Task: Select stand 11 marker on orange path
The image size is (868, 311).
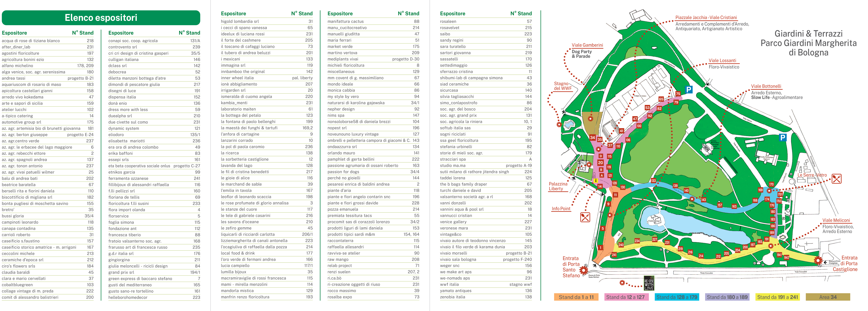Action: tap(615, 195)
